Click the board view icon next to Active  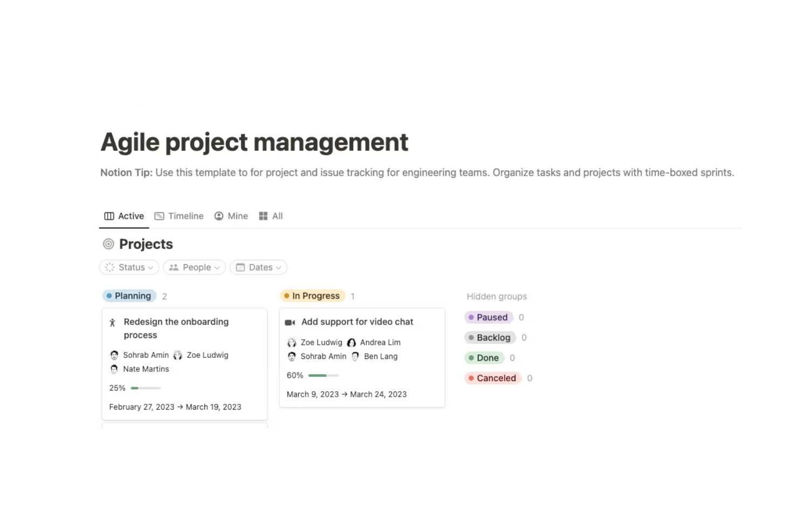tap(109, 216)
